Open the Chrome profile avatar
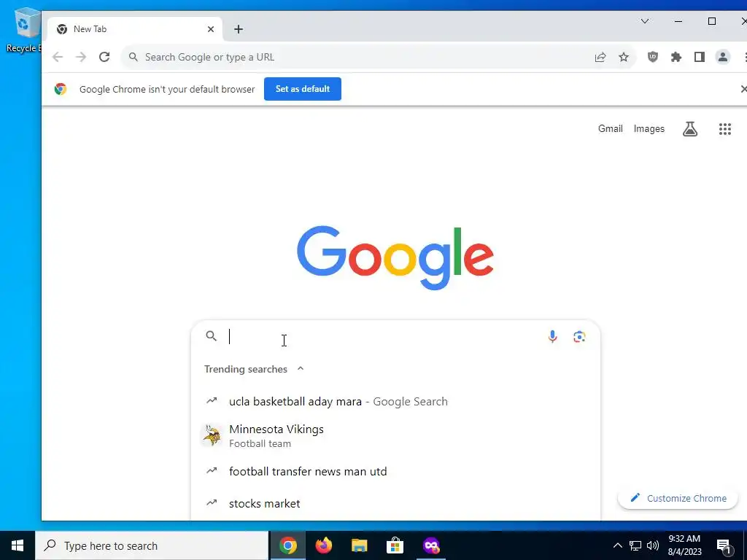The width and height of the screenshot is (747, 560). [x=723, y=57]
